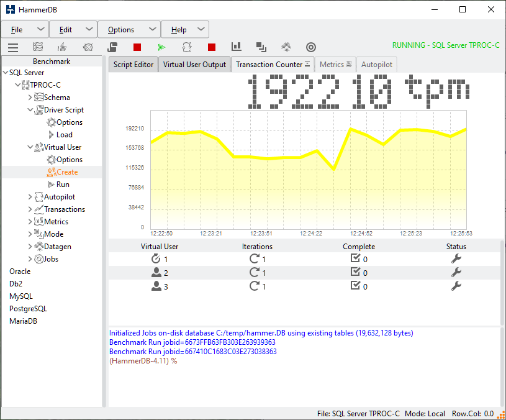
Task: Click the HammerDB-4.11 console prompt line
Action: pyautogui.click(x=143, y=361)
